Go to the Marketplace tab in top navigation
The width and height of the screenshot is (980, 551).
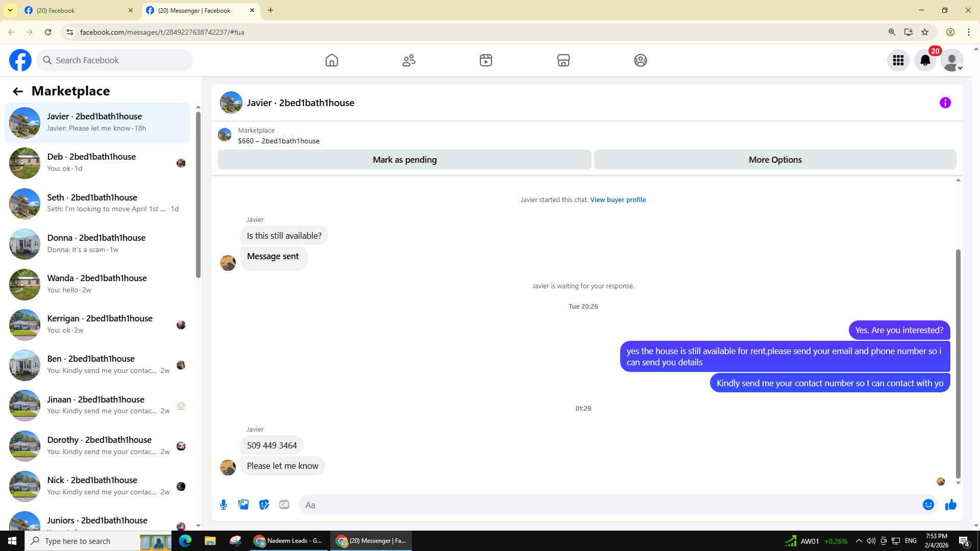(x=563, y=60)
